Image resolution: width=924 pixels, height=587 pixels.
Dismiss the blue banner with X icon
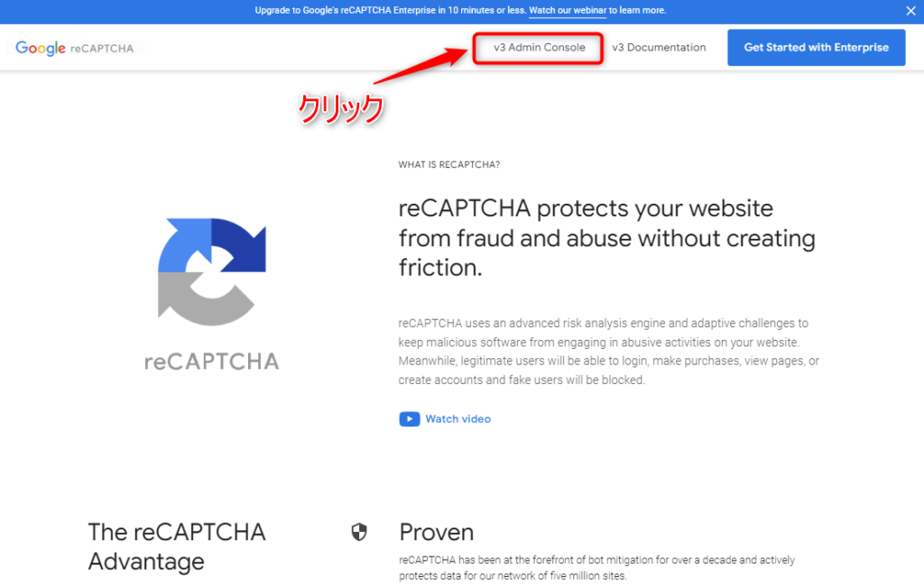click(910, 11)
